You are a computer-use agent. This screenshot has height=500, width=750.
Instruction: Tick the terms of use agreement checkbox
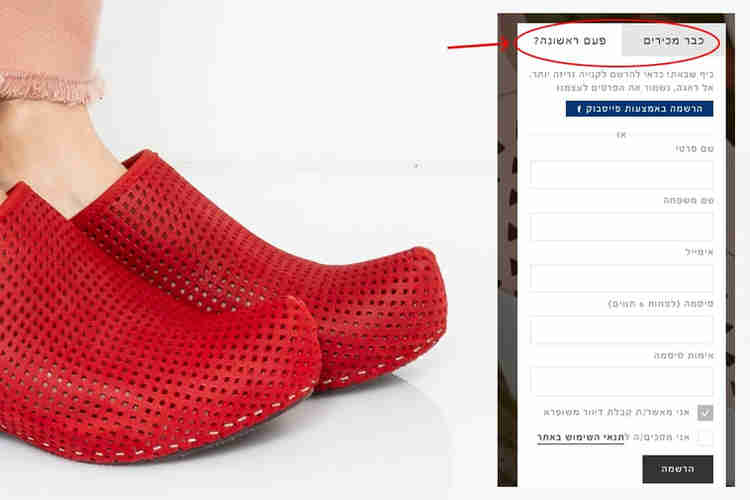click(x=705, y=437)
